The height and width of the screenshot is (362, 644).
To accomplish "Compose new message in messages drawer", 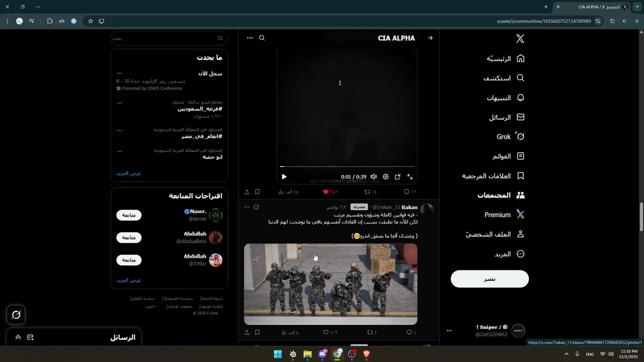I will [31, 337].
